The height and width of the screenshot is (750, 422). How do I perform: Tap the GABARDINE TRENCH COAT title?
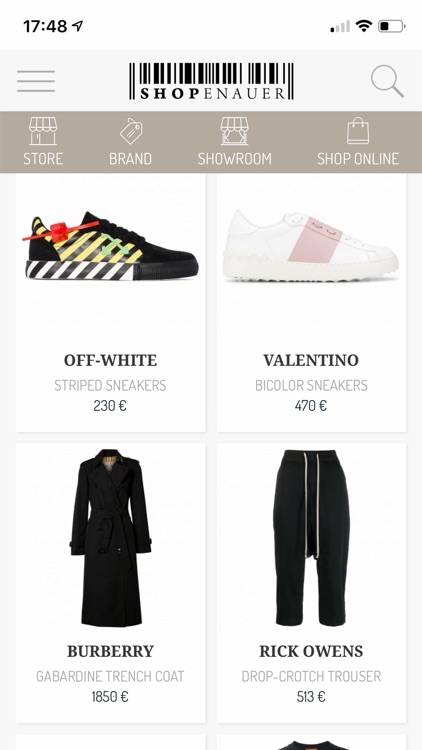click(111, 676)
